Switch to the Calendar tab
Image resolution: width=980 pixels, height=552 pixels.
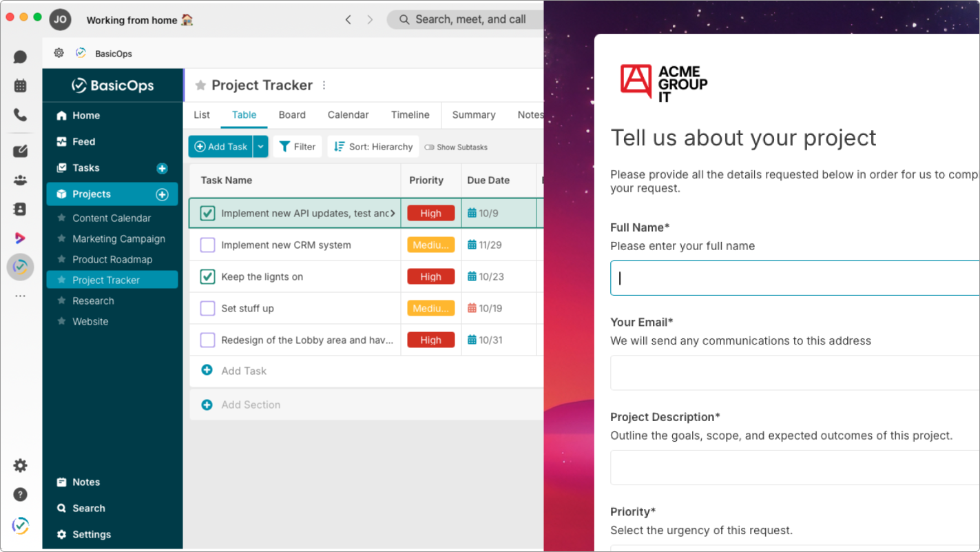(x=348, y=115)
